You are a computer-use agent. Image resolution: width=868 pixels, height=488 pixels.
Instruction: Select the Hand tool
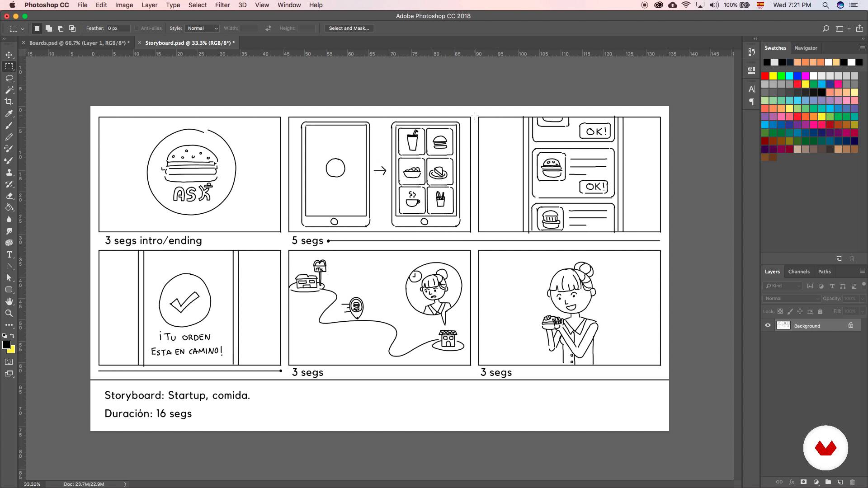[9, 301]
